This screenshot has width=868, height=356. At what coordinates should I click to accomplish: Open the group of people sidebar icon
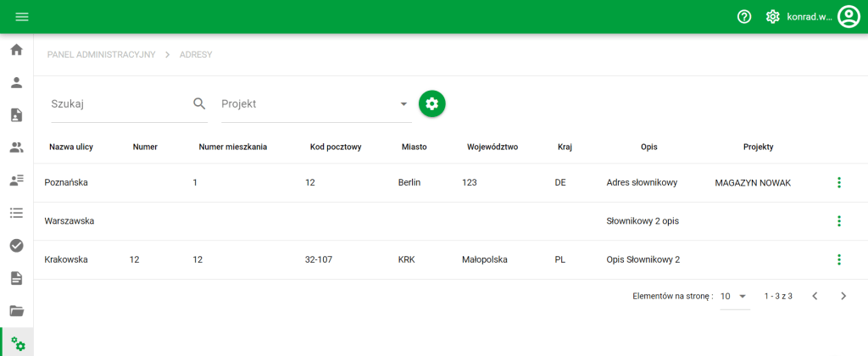pyautogui.click(x=16, y=147)
